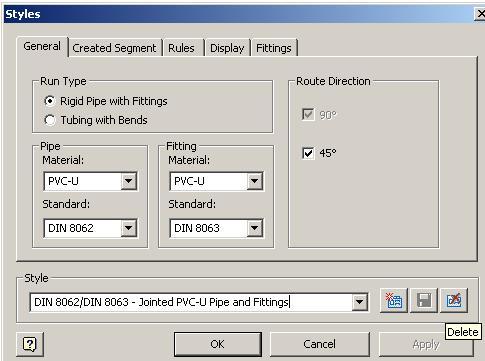The height and width of the screenshot is (361, 485).
Task: Expand the Style name dropdown arrow
Action: (x=360, y=302)
